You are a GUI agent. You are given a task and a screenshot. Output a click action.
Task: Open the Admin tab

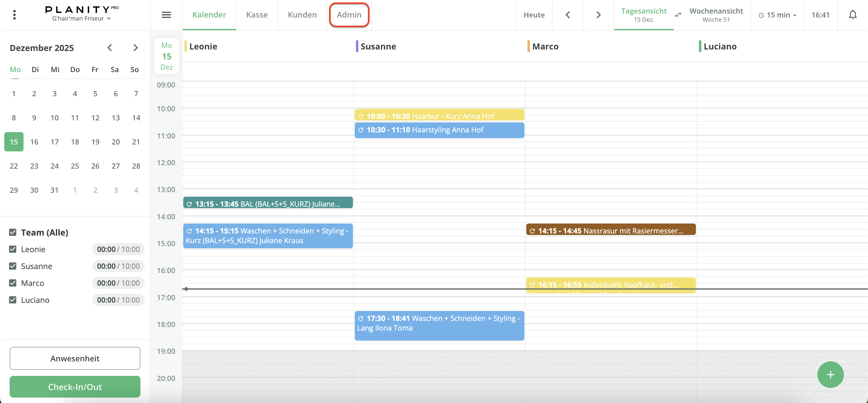349,15
